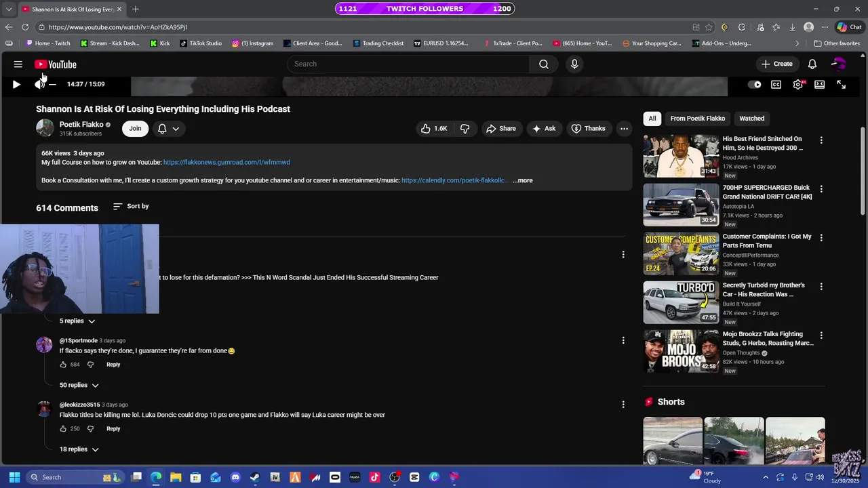868x488 pixels.
Task: Open the Windows Start menu
Action: [x=14, y=477]
